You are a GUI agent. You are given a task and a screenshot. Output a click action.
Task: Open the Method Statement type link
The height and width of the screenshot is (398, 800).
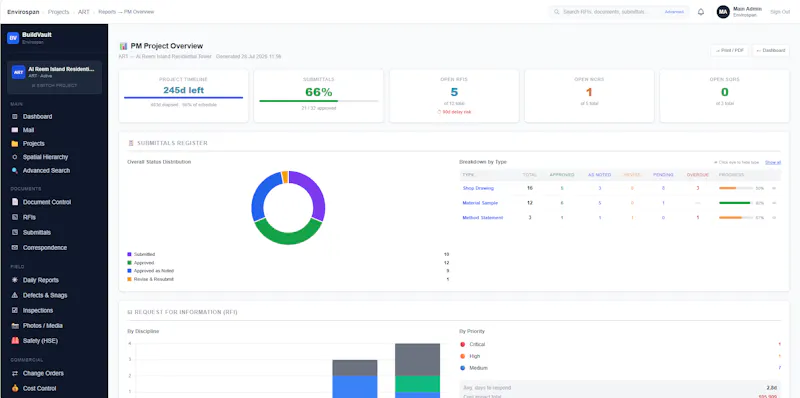point(483,218)
